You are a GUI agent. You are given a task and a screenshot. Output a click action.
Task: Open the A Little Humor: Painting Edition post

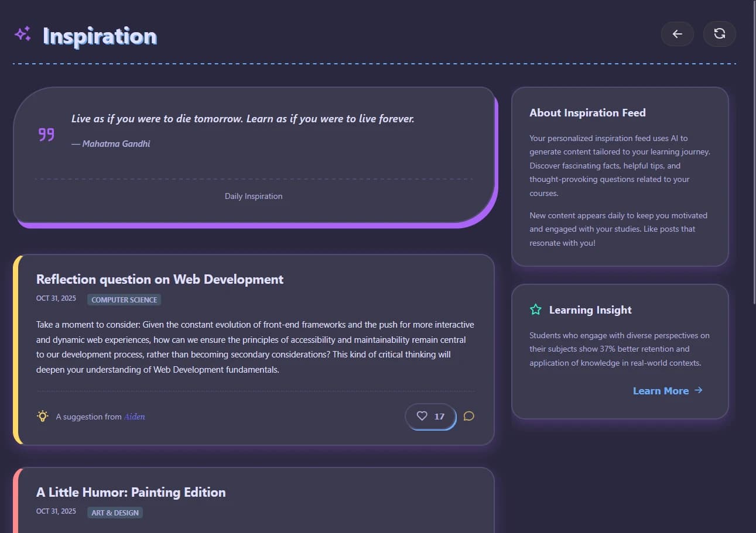tap(131, 492)
